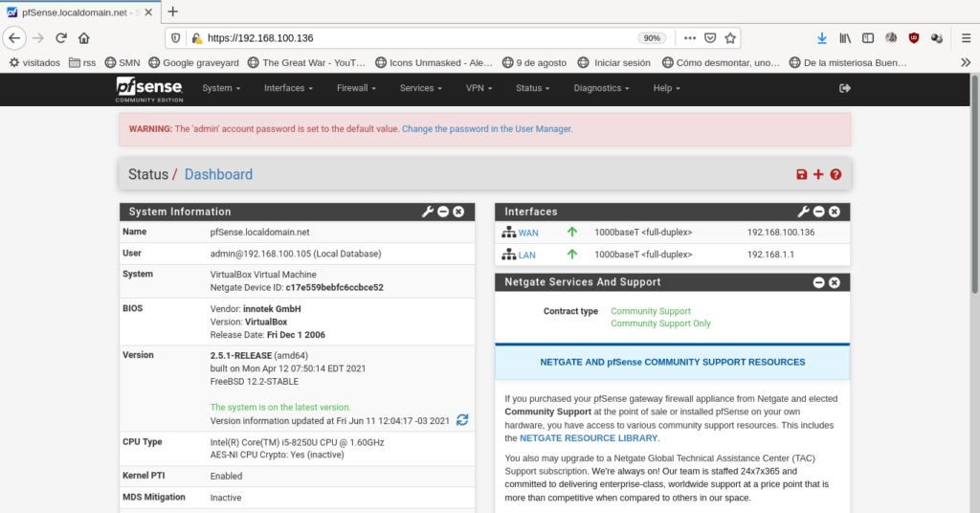Open the page actions three-dots menu
This screenshot has height=513, width=980.
690,38
